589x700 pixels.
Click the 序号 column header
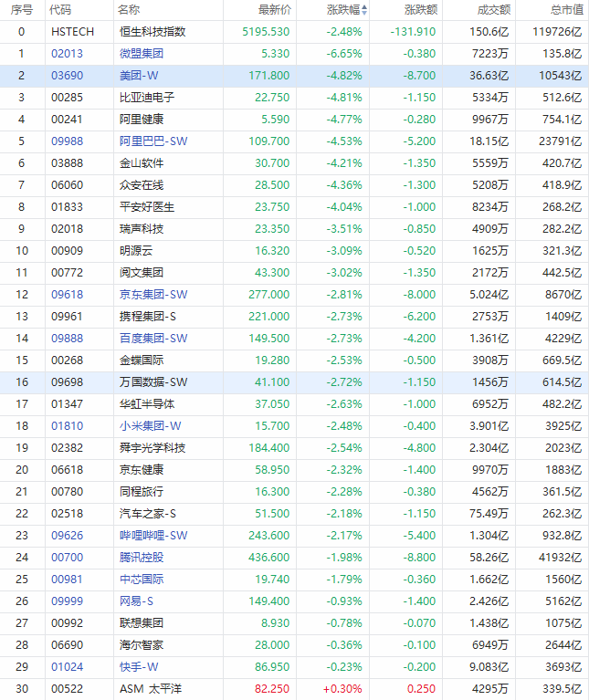[22, 10]
